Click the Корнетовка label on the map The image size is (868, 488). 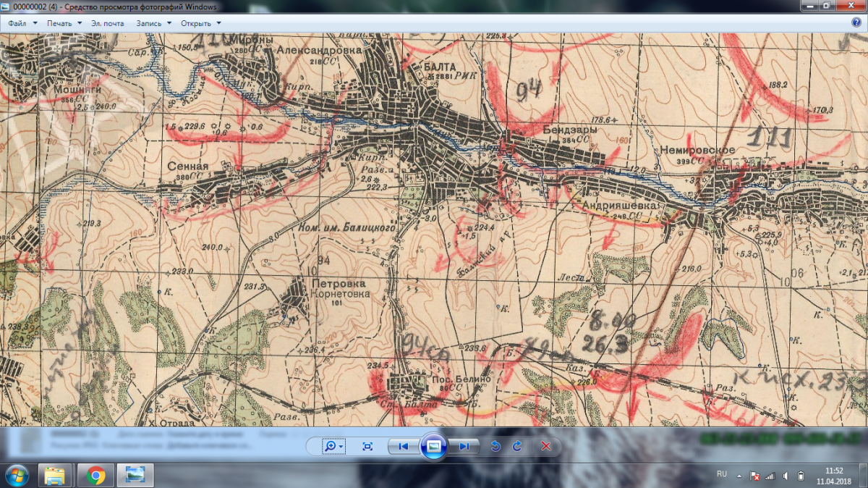[339, 294]
